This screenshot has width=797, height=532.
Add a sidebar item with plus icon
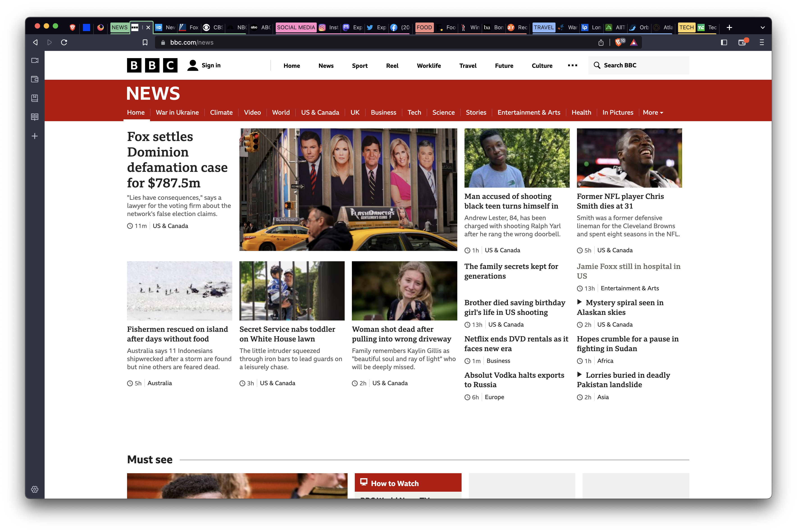pyautogui.click(x=35, y=136)
